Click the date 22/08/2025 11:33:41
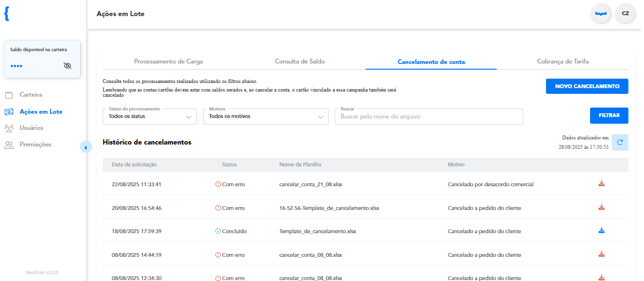 pyautogui.click(x=136, y=184)
